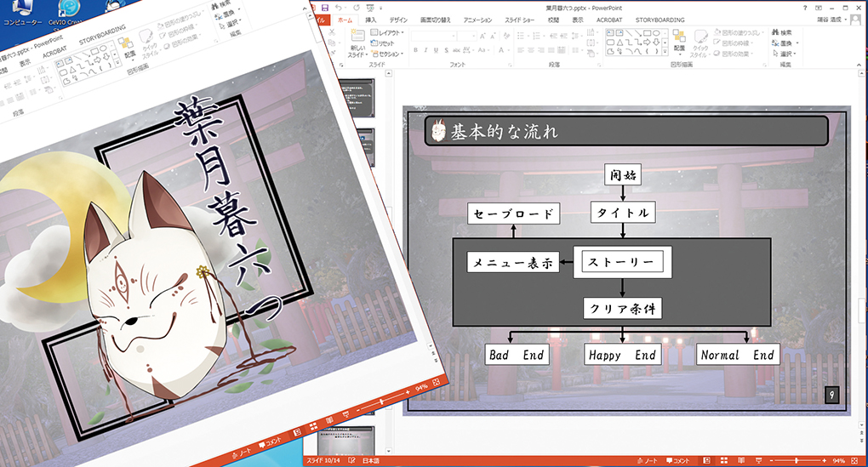Start Slide Show from right status bar icon
The width and height of the screenshot is (868, 467).
point(758,460)
